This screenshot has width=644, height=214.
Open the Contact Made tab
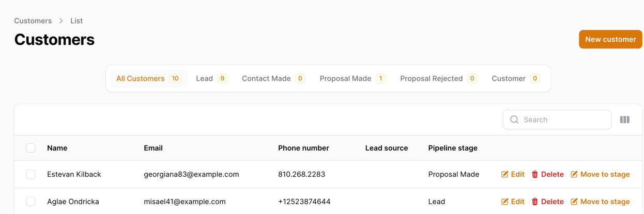273,78
